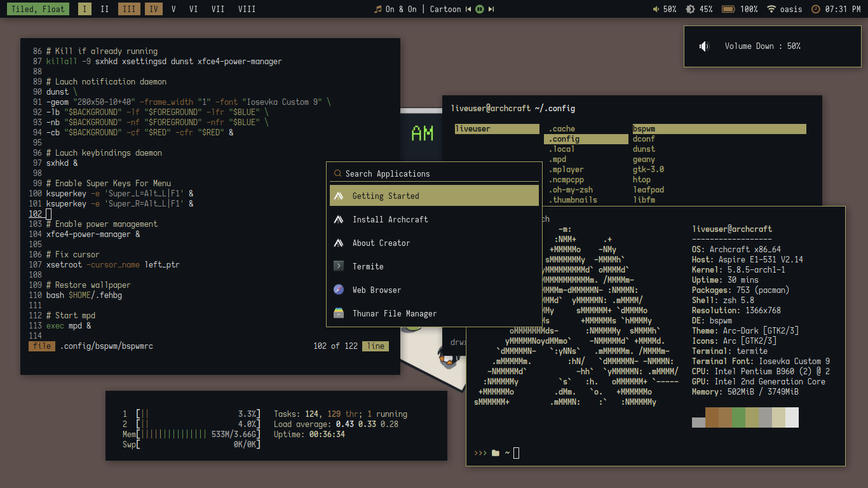The height and width of the screenshot is (488, 868).
Task: Click the clock icon in top bar
Action: 816,10
